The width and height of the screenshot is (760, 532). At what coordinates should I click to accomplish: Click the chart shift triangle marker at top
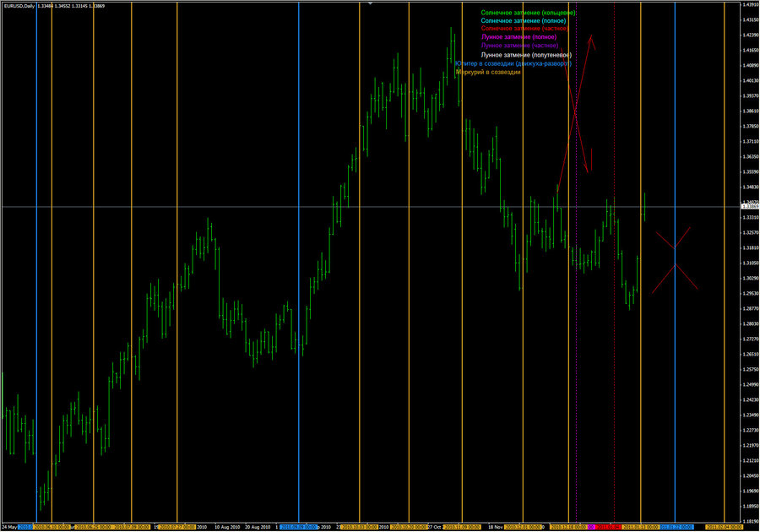[x=370, y=3]
